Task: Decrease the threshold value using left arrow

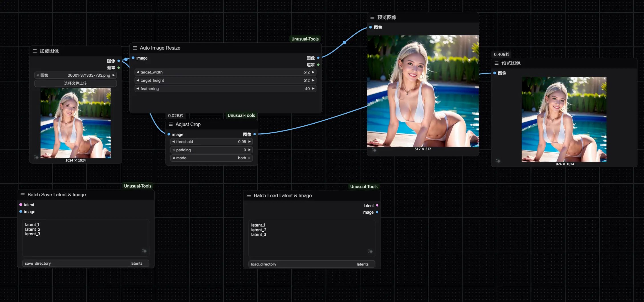Action: 174,142
